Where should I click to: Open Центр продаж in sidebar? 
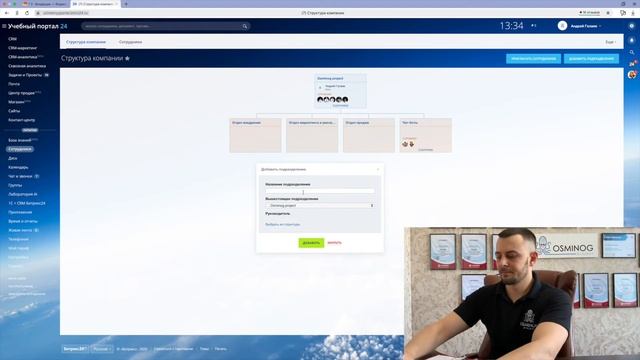pos(22,93)
